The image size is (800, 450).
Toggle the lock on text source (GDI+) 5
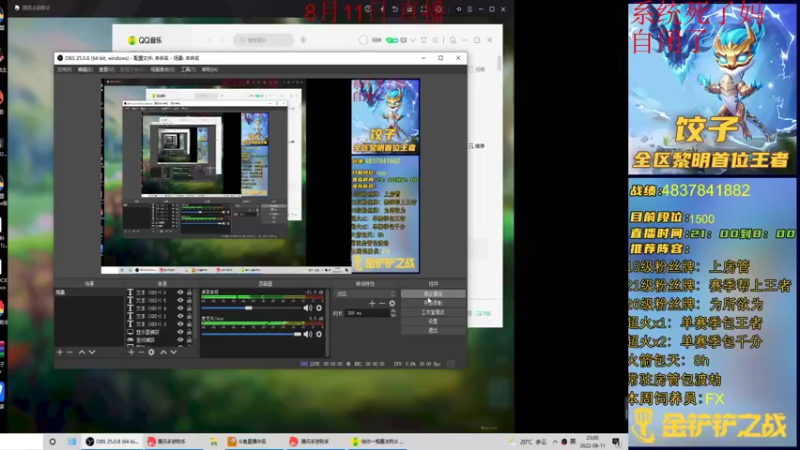pos(189,300)
